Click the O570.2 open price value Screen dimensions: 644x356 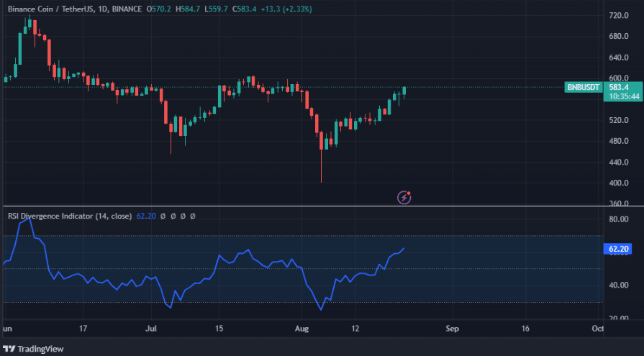point(158,9)
